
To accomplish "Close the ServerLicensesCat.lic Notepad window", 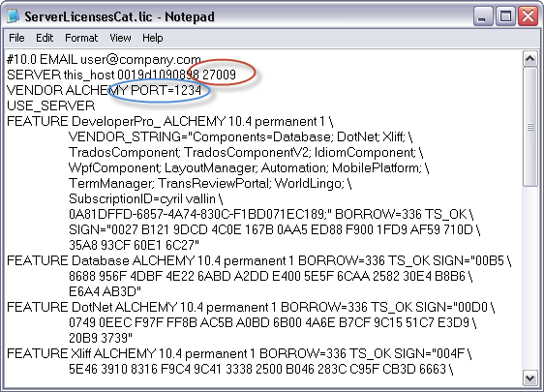I will (x=528, y=15).
